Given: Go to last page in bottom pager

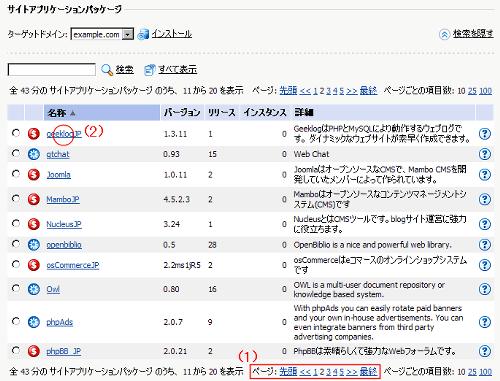Looking at the screenshot, I should point(369,371).
